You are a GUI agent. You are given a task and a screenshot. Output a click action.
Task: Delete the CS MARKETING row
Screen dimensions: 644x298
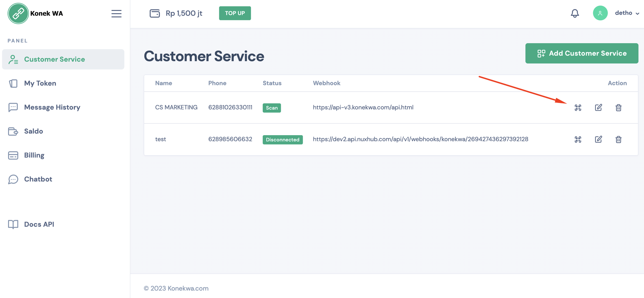[618, 107]
